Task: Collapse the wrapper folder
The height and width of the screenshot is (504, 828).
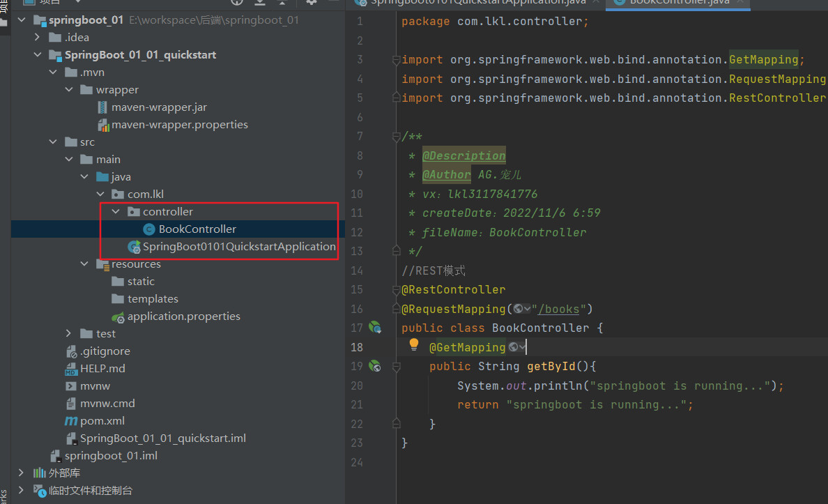Action: [68, 90]
